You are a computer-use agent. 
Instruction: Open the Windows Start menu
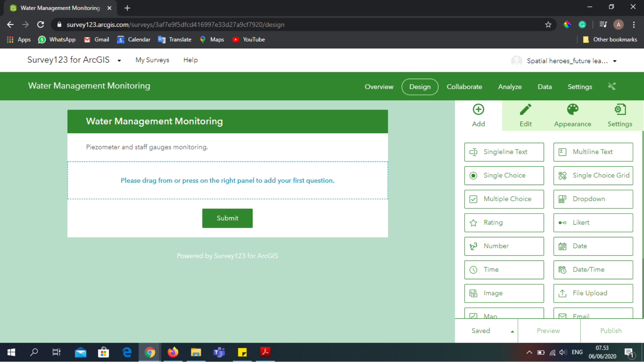(11, 352)
